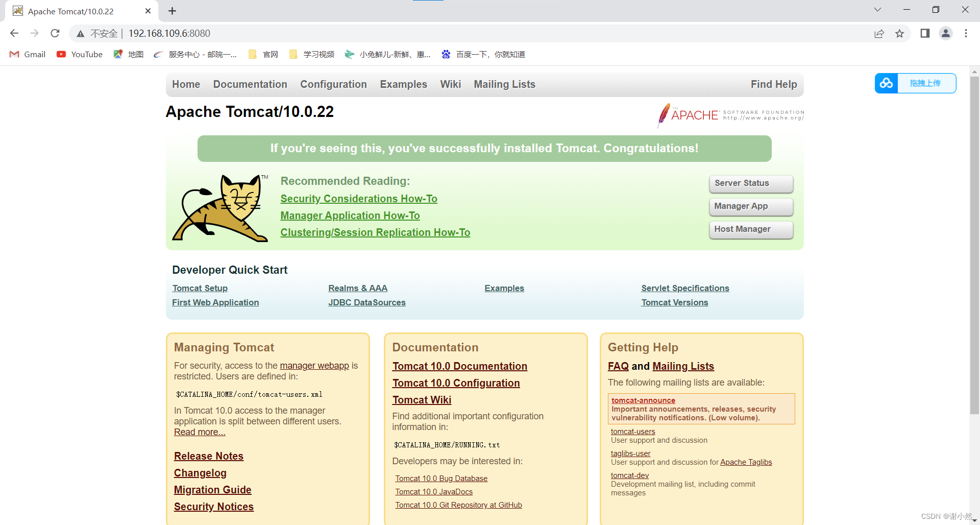This screenshot has height=525, width=980.
Task: Open the First Web Application link
Action: coord(215,302)
